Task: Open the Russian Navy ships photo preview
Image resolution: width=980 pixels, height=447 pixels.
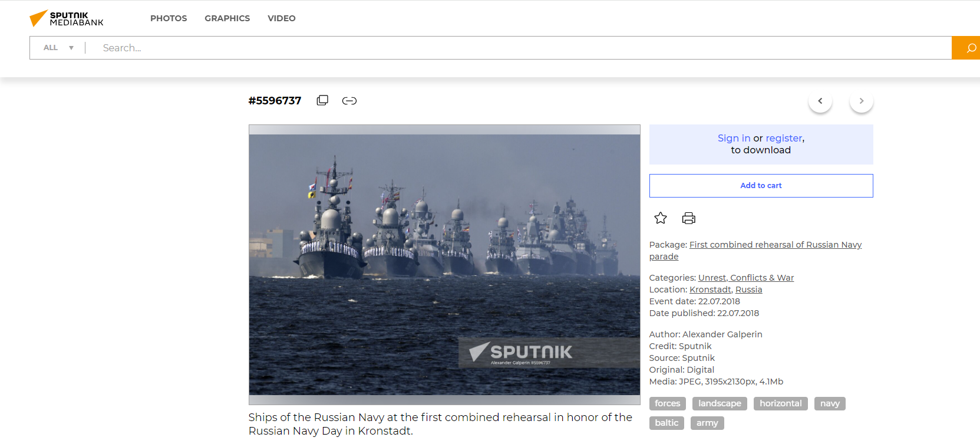Action: pyautogui.click(x=444, y=264)
